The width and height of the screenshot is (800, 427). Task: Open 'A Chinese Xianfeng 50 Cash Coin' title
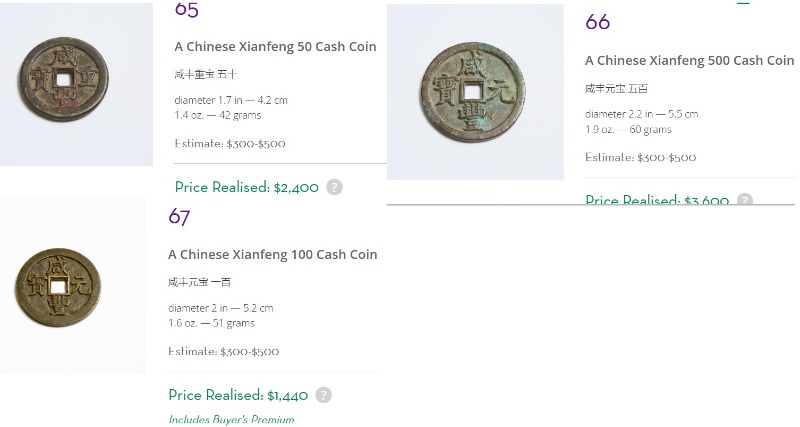coord(276,46)
